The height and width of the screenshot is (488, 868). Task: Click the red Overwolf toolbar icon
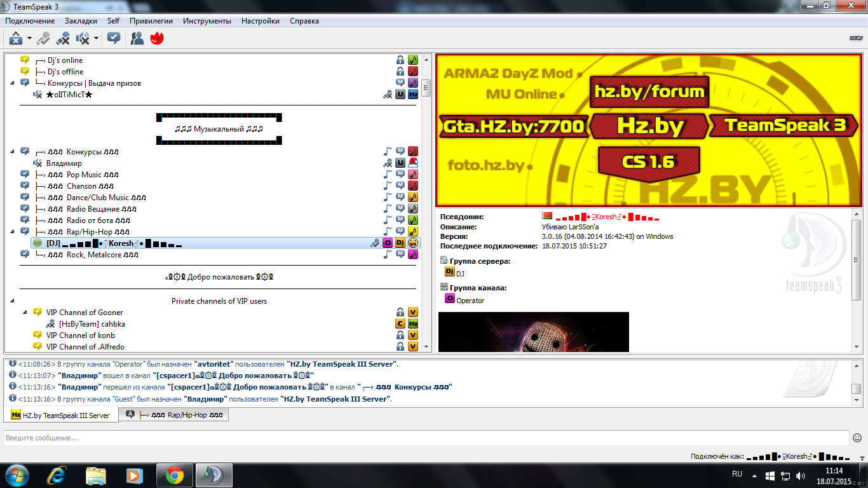[157, 39]
